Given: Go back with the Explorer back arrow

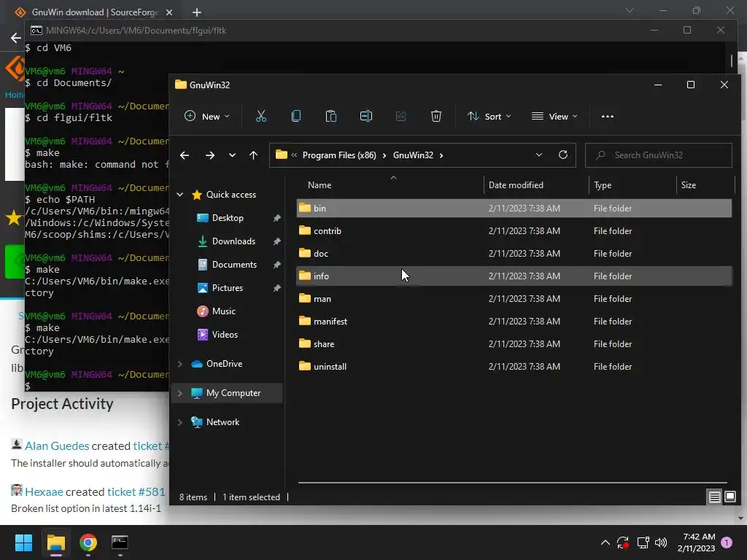Looking at the screenshot, I should 185,155.
